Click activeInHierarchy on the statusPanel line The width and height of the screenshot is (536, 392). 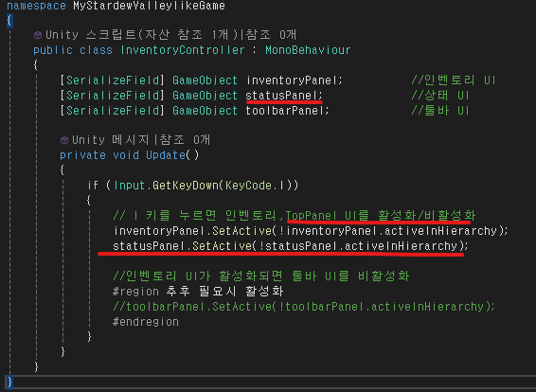[401, 246]
